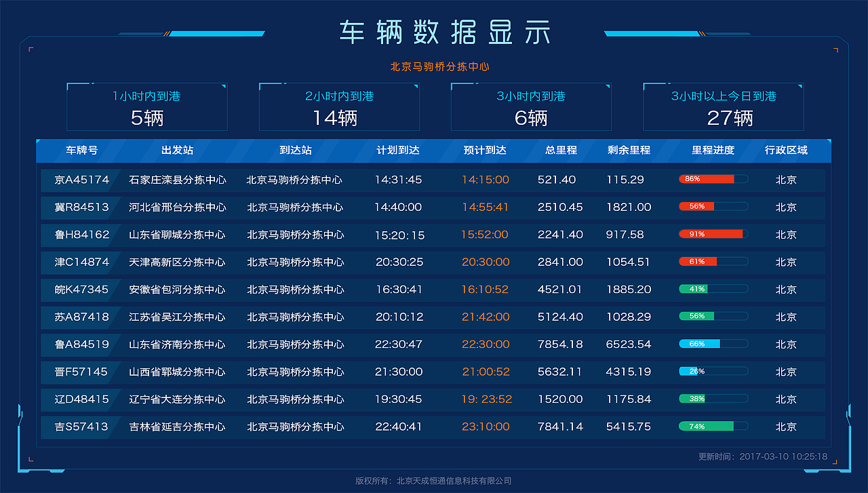This screenshot has width=868, height=493.
Task: Click the 版权所有 北京天成恒通 copyright footer
Action: coord(434,481)
